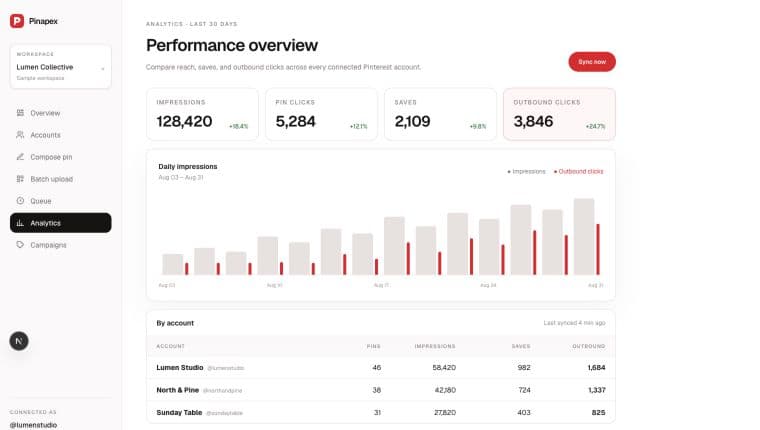Viewport: 760px width, 430px height.
Task: Click the 27,820 impressions cell
Action: click(x=445, y=413)
